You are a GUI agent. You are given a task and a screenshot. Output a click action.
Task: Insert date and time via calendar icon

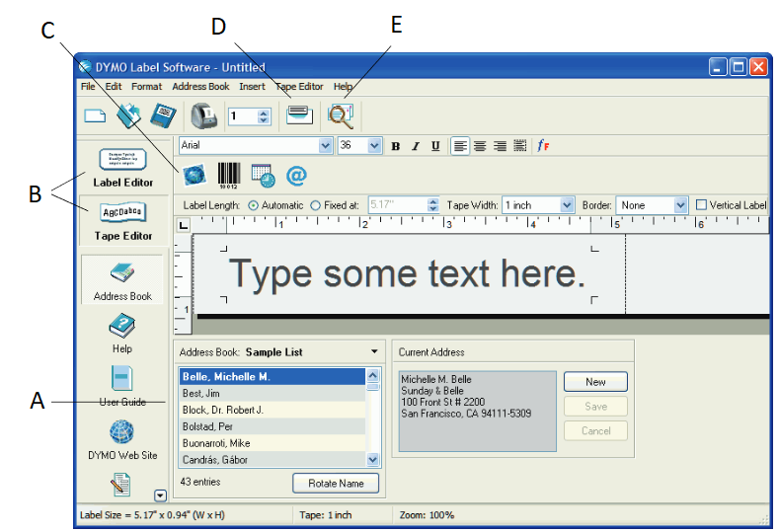[262, 175]
